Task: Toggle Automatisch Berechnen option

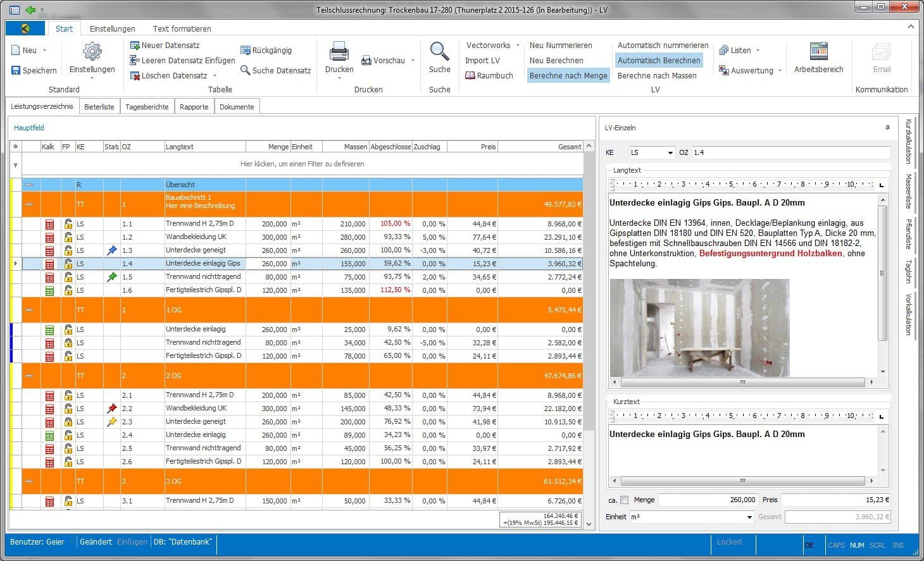Action: click(x=659, y=61)
